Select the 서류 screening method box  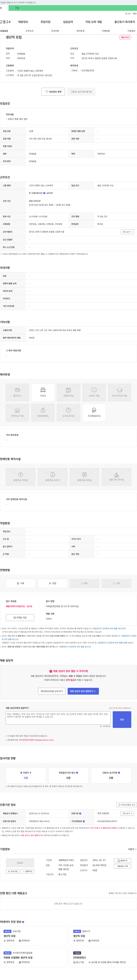(21, 583)
